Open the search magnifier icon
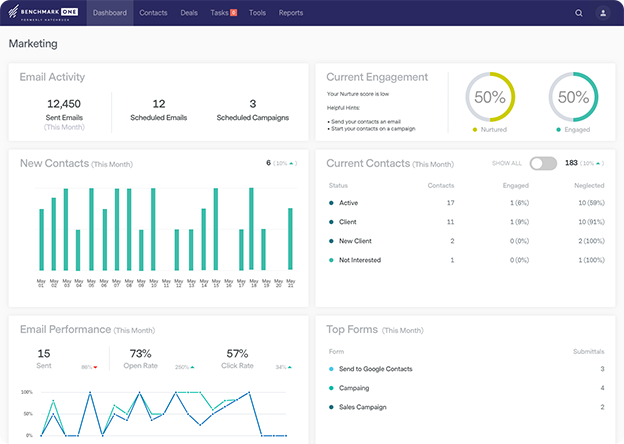Viewport: 624px width, 444px height. point(579,13)
